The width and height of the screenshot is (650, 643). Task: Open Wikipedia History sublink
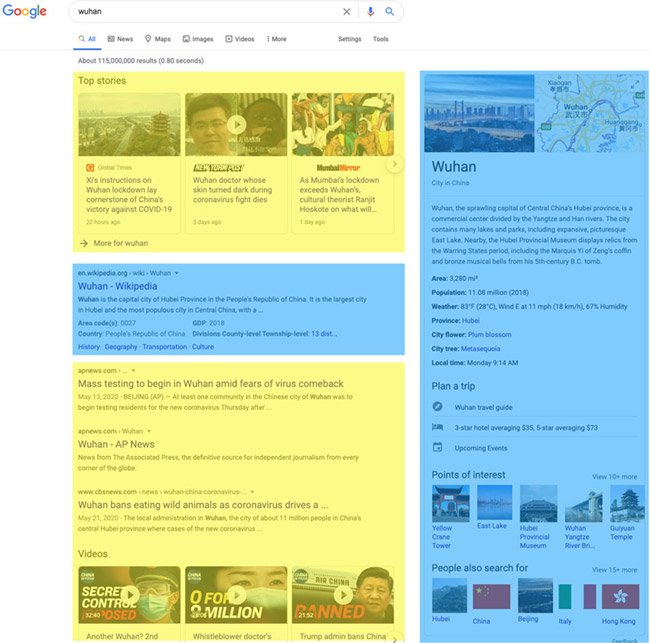(89, 347)
